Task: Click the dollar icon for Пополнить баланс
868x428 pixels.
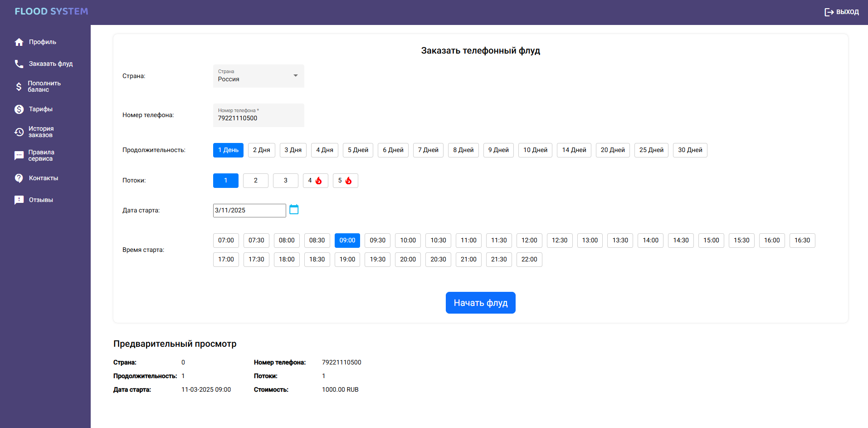Action: (x=19, y=87)
